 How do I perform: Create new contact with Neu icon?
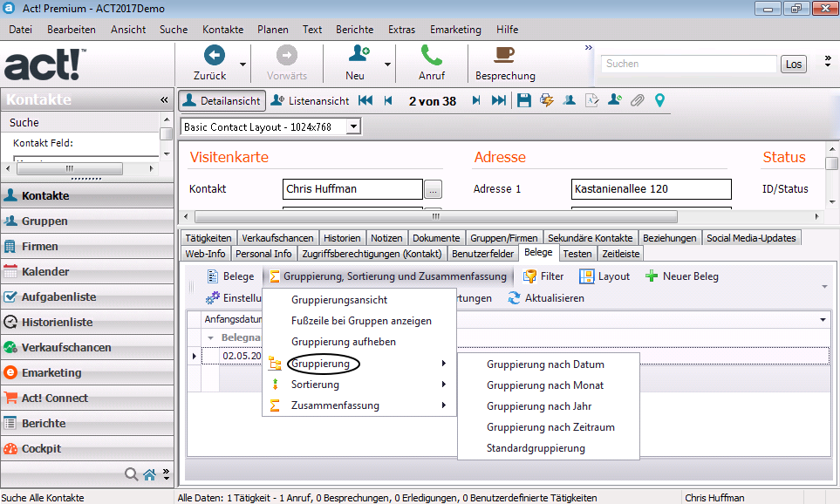coord(359,54)
